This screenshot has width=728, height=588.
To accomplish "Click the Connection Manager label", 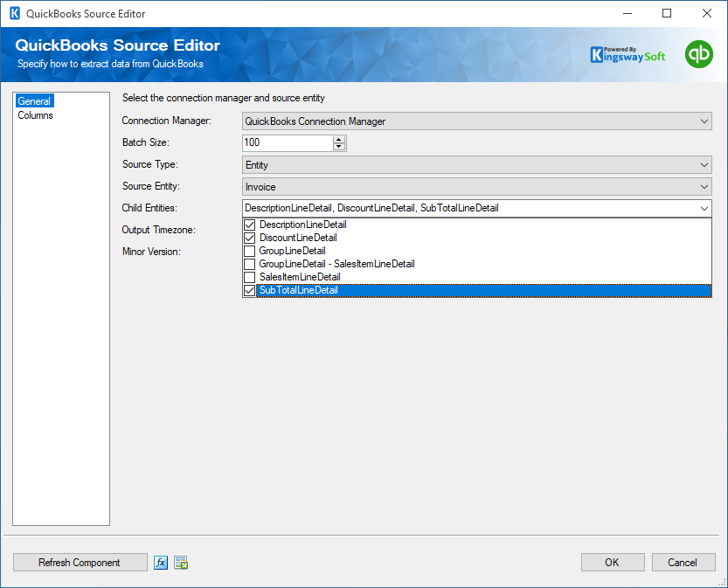I will [x=166, y=121].
